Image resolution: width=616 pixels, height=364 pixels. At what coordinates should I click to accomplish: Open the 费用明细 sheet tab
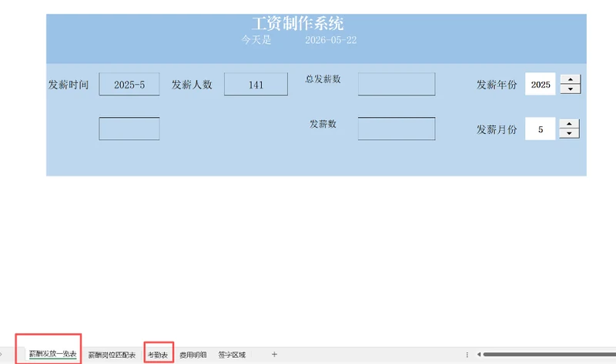click(193, 355)
